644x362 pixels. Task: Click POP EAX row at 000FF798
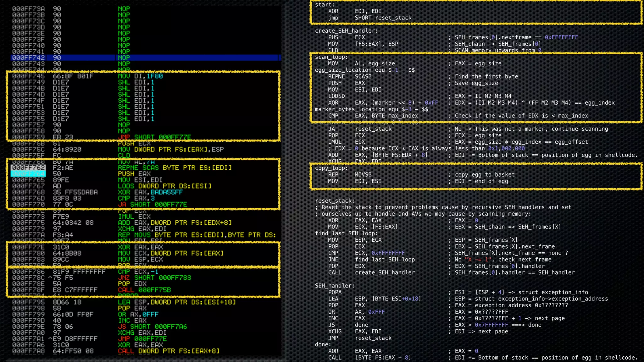[79, 308]
